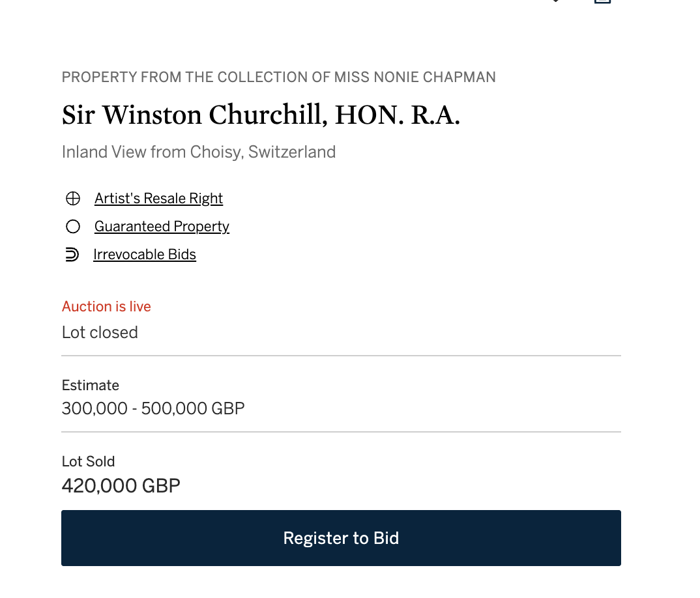Click the 300,000 - 500,000 GBP estimate value
This screenshot has height=598, width=700.
(153, 408)
